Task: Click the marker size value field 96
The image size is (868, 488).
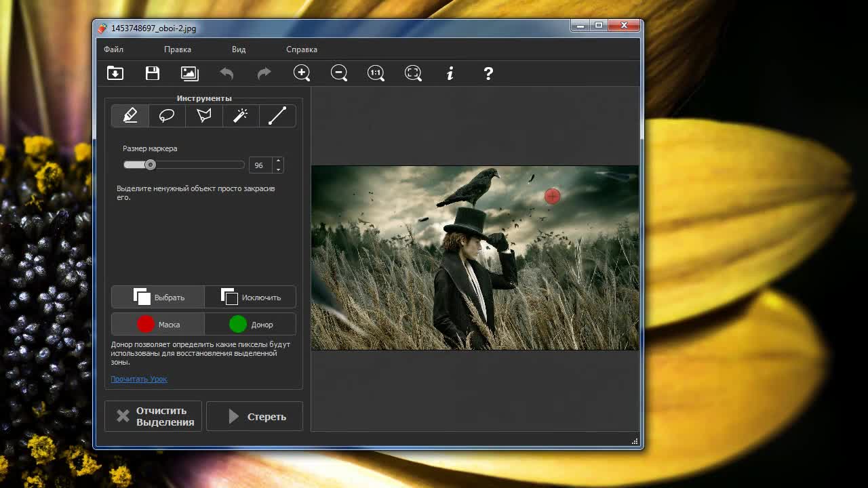Action: [260, 165]
